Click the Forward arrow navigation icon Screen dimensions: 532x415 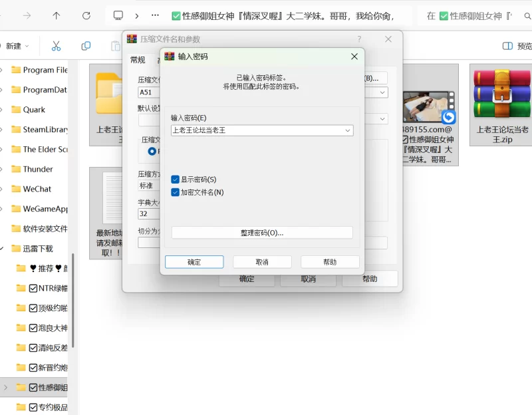27,15
